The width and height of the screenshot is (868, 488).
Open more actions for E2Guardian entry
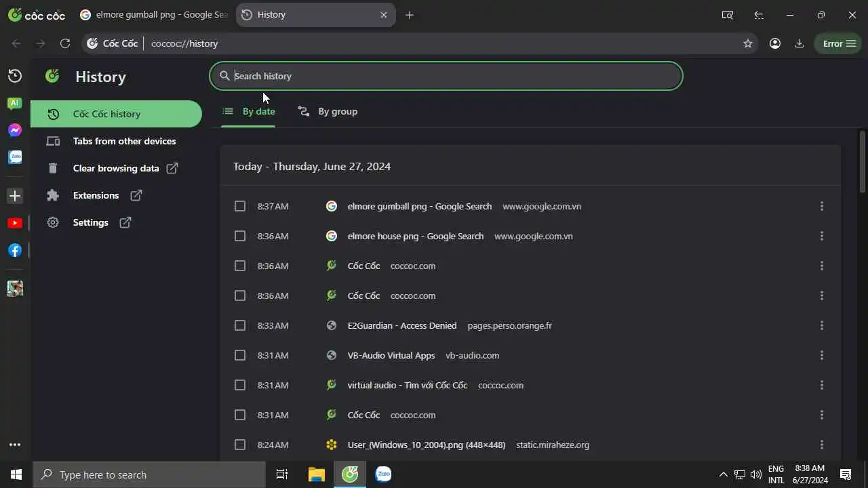[822, 325]
